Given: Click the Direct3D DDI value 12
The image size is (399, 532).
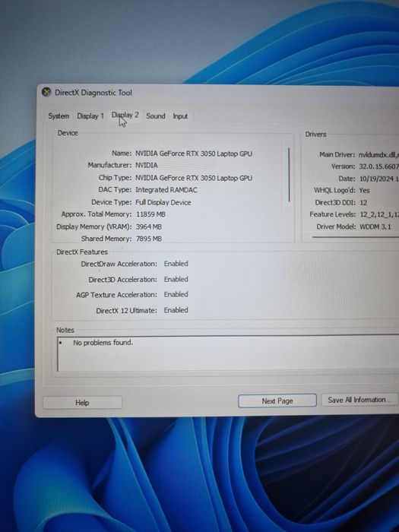Looking at the screenshot, I should (x=363, y=203).
